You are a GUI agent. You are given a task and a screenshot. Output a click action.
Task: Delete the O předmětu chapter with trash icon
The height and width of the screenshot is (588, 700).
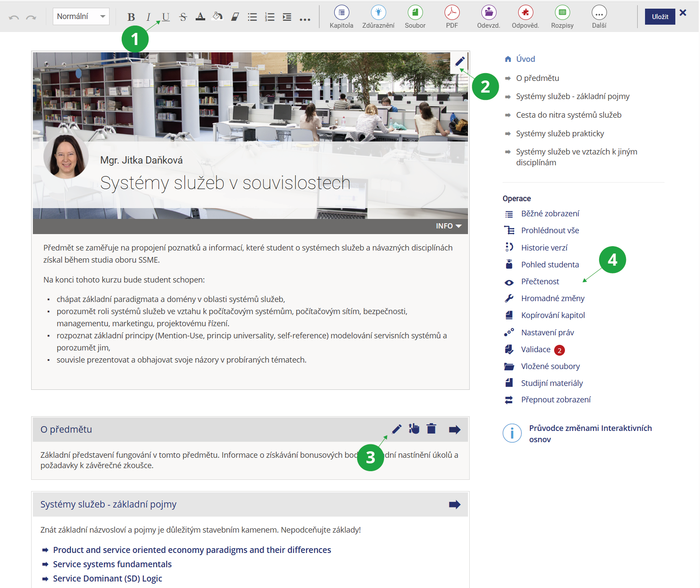coord(431,429)
